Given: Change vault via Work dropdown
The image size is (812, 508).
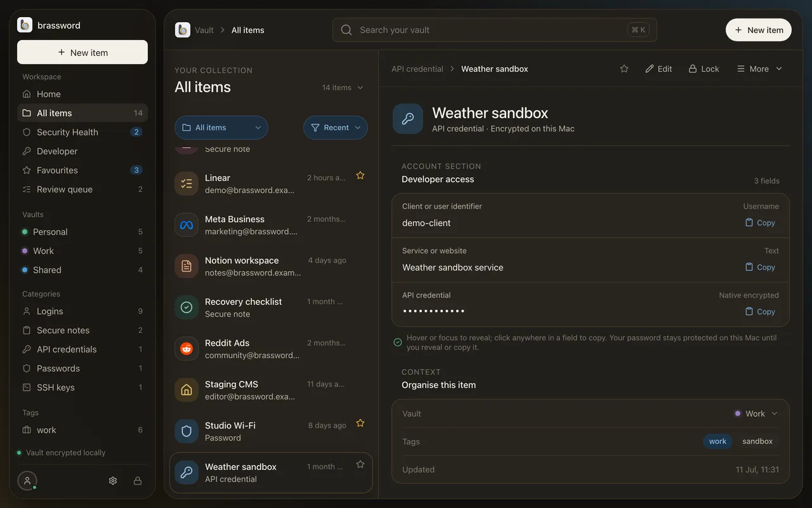Looking at the screenshot, I should tap(756, 413).
